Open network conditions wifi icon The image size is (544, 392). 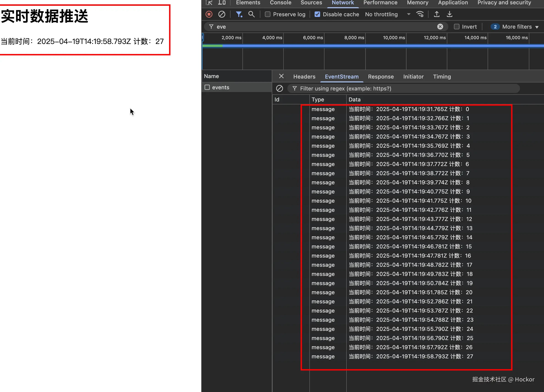tap(420, 14)
